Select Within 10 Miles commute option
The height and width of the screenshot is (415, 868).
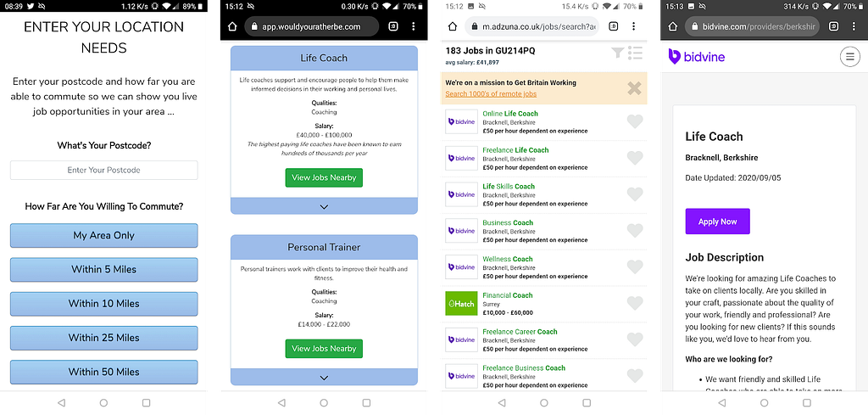pyautogui.click(x=104, y=304)
